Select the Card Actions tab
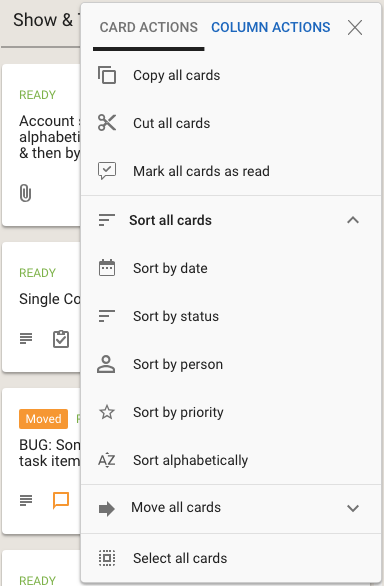This screenshot has width=384, height=586. pos(148,27)
